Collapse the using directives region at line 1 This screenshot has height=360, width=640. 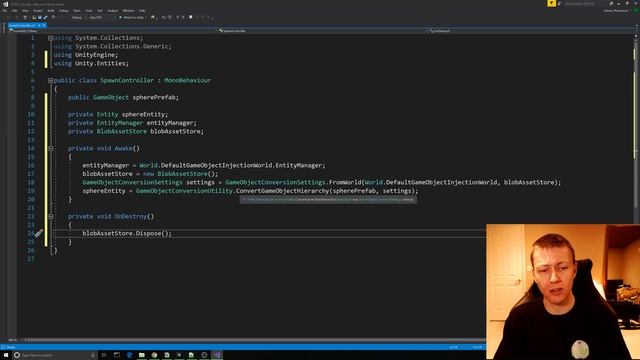click(x=51, y=38)
